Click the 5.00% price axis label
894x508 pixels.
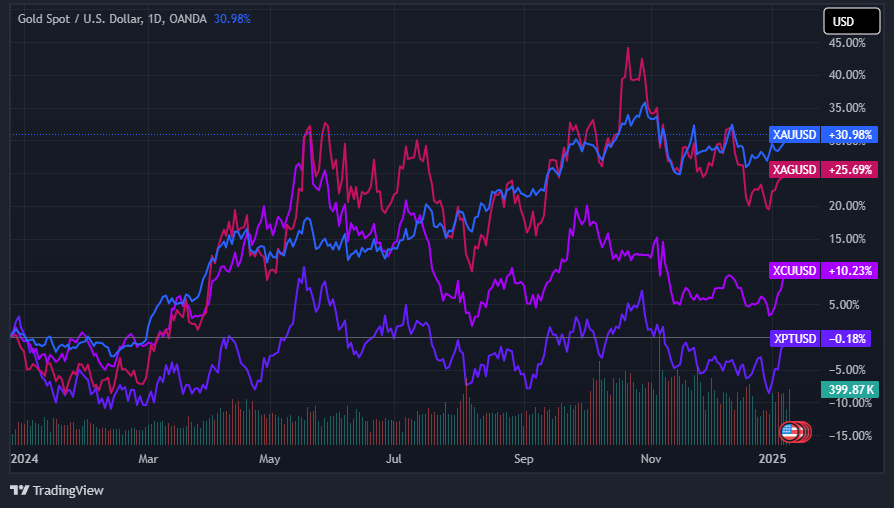click(844, 305)
